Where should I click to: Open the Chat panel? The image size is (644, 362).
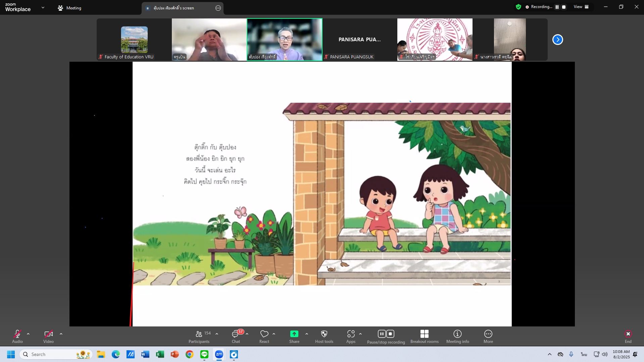click(236, 336)
